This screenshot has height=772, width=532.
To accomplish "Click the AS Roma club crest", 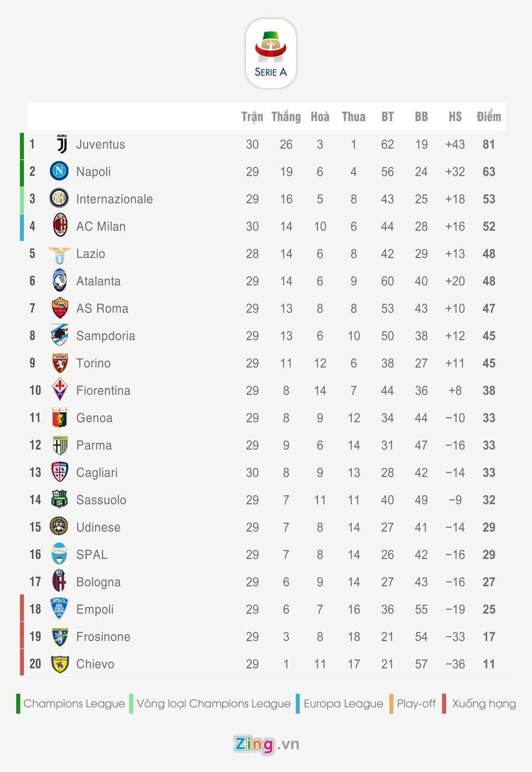I will click(x=60, y=308).
